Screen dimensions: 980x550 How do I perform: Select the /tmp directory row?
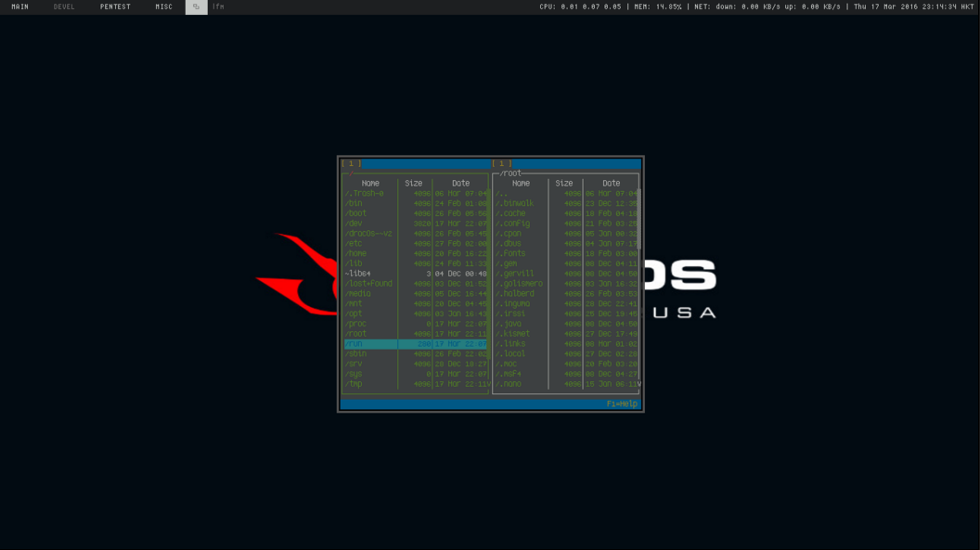(x=415, y=384)
